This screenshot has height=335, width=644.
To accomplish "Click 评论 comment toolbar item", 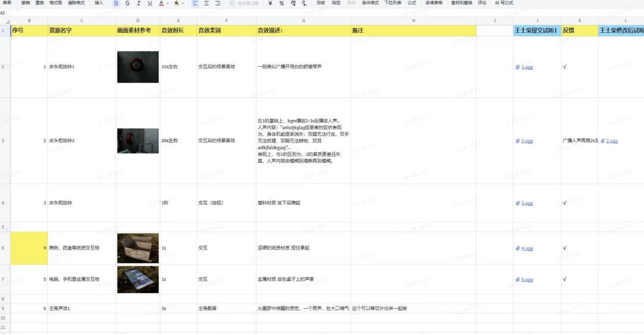I will click(x=482, y=3).
